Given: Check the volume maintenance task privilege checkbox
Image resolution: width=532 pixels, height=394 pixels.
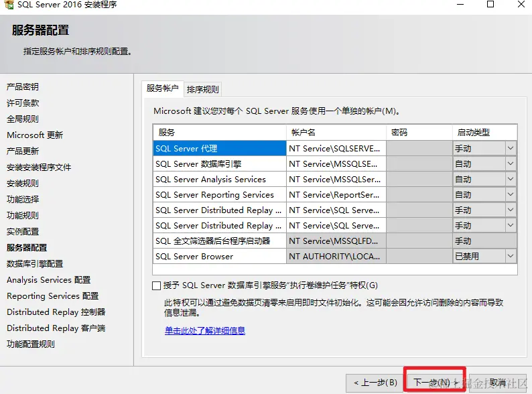Looking at the screenshot, I should pos(156,285).
